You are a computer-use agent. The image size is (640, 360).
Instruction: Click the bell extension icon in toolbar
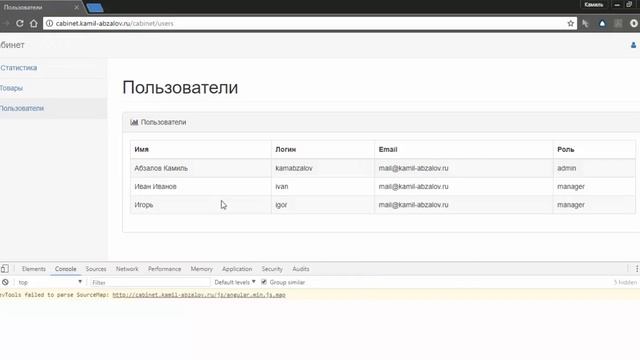602,23
